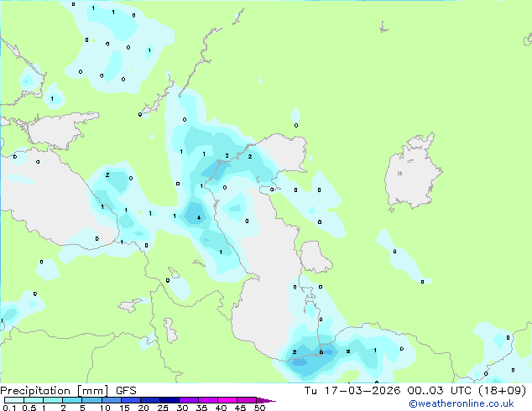This screenshot has height=411, width=532.
Task: Click the 5–10 mm legend swatch
Action: coord(91,400)
